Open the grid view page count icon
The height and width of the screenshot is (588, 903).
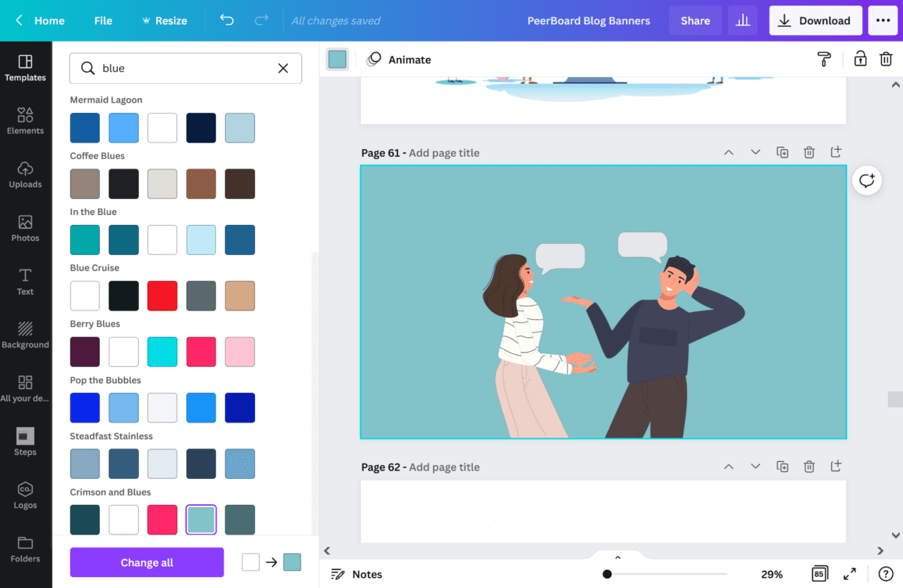point(819,574)
